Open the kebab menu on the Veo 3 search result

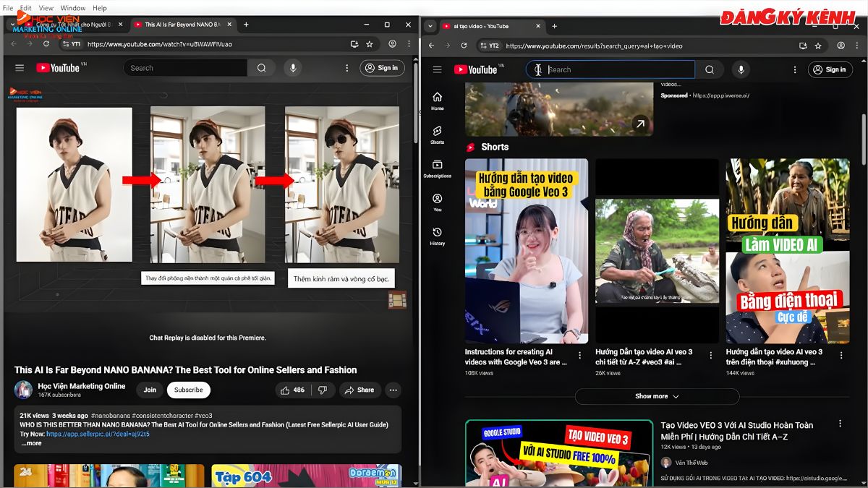(841, 424)
